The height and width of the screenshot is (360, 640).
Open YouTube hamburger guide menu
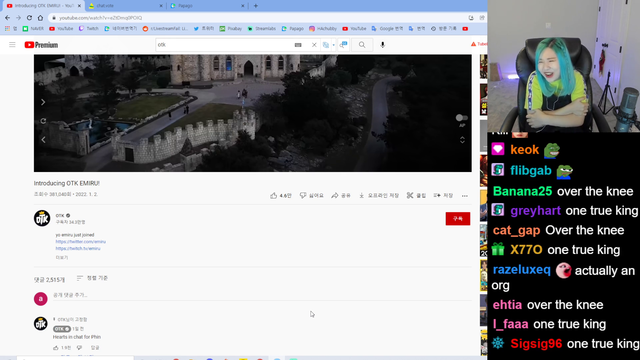coord(12,45)
